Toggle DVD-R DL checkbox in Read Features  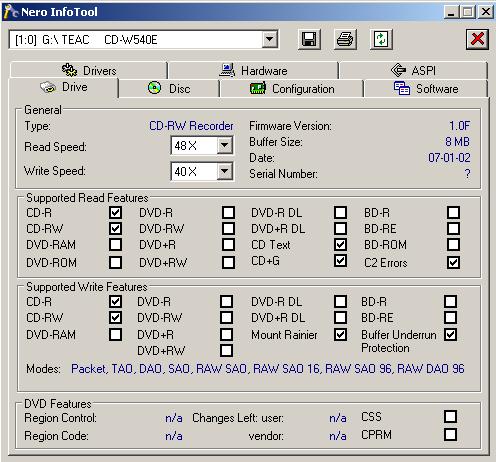340,212
